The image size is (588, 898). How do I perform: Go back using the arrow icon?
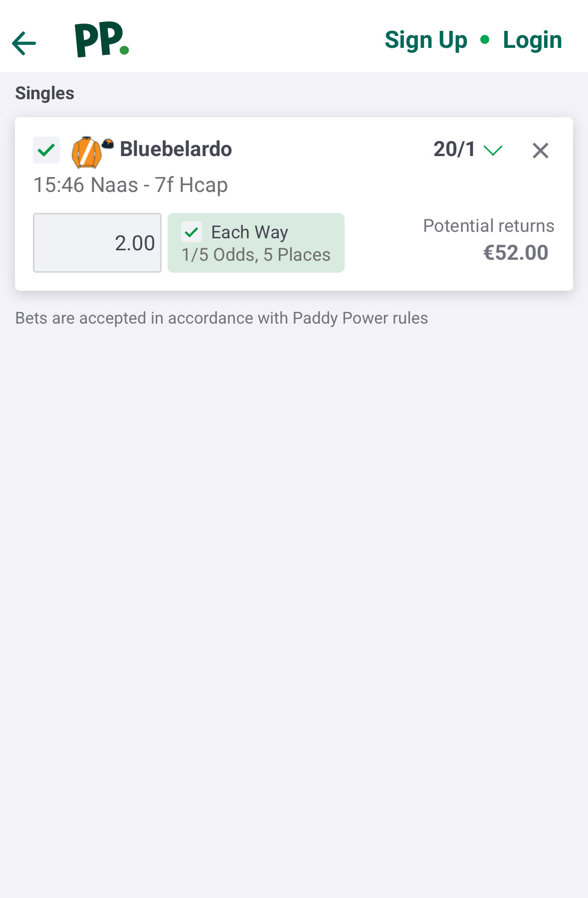click(x=24, y=43)
